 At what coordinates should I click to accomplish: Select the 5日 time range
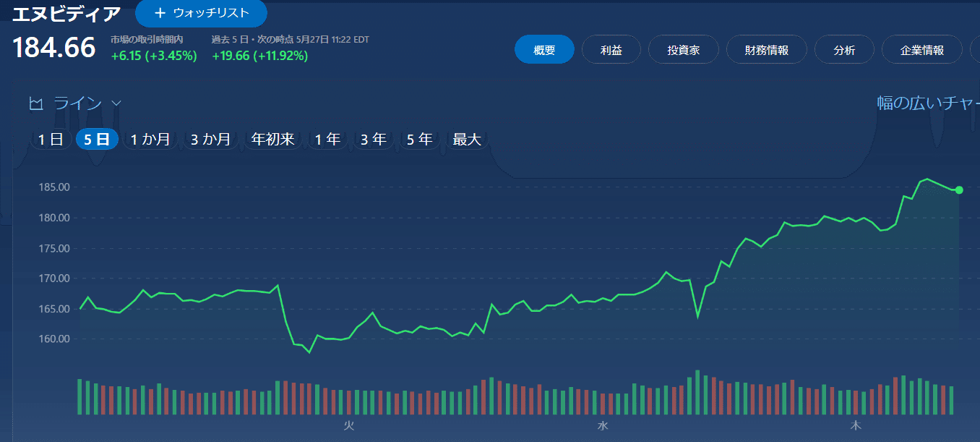(x=97, y=140)
